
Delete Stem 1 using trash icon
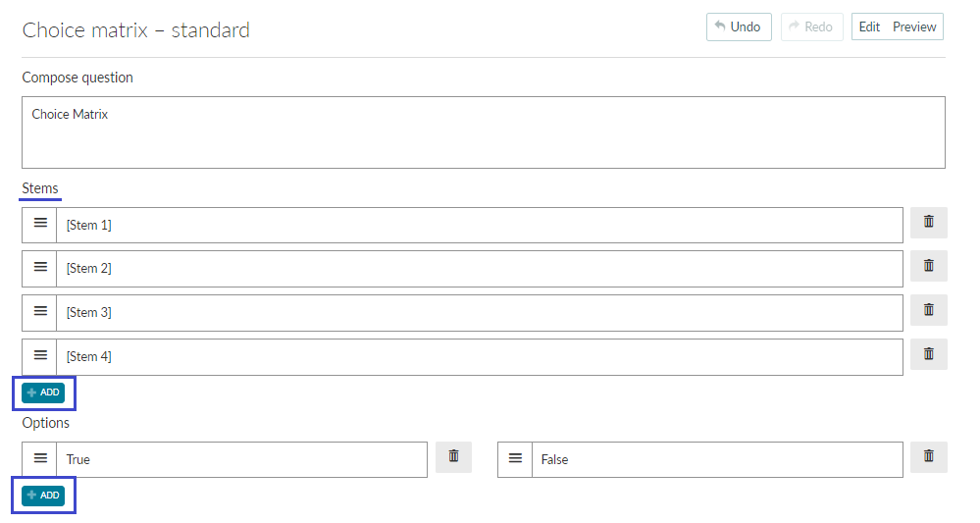click(928, 223)
